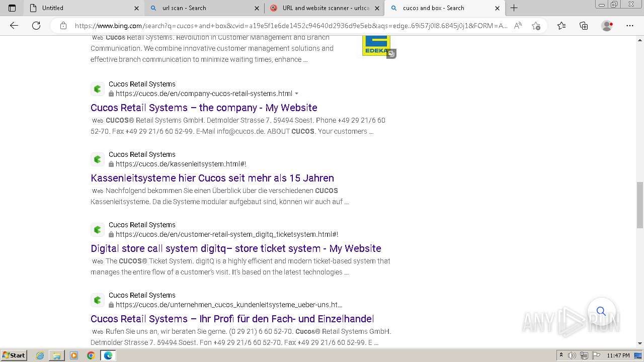Open the profile avatar icon
Image resolution: width=644 pixels, height=362 pixels.
607,26
